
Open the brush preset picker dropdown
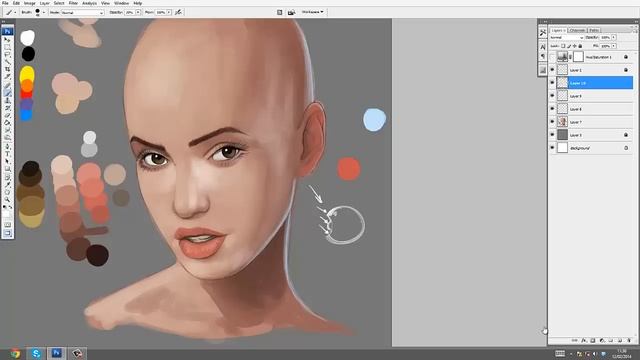pyautogui.click(x=44, y=13)
